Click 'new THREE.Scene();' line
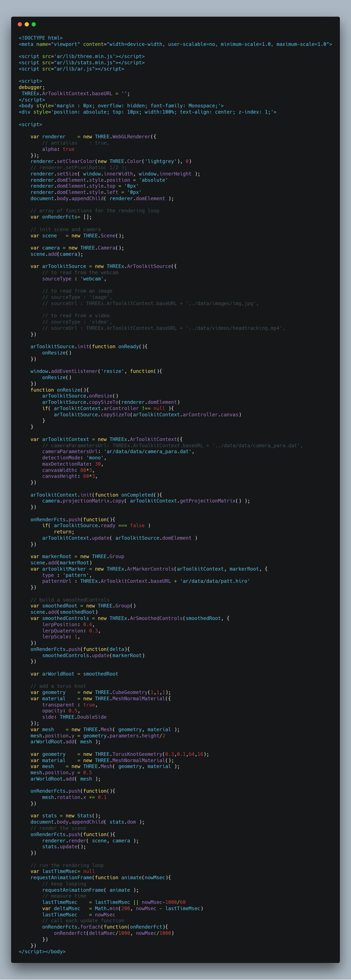This screenshot has height=980, width=351. click(x=77, y=236)
